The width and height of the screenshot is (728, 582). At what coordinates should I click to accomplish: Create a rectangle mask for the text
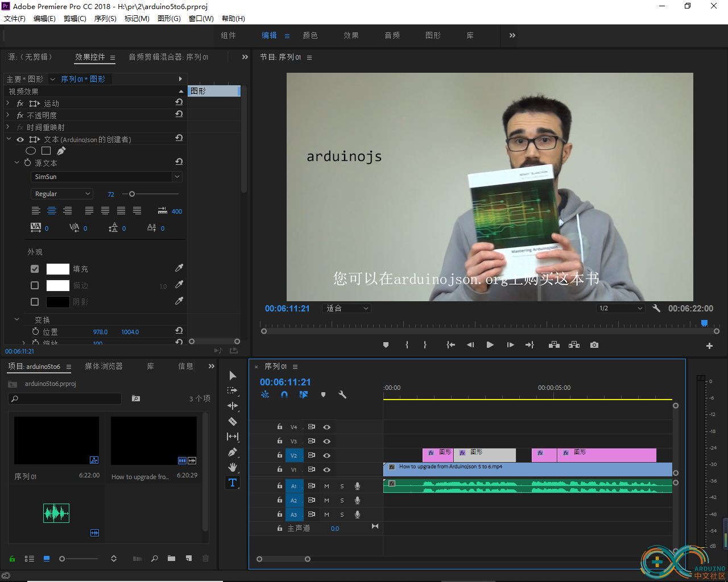point(46,151)
